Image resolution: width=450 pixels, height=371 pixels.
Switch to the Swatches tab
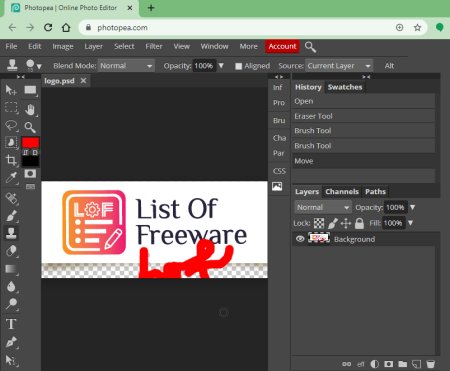(x=345, y=87)
